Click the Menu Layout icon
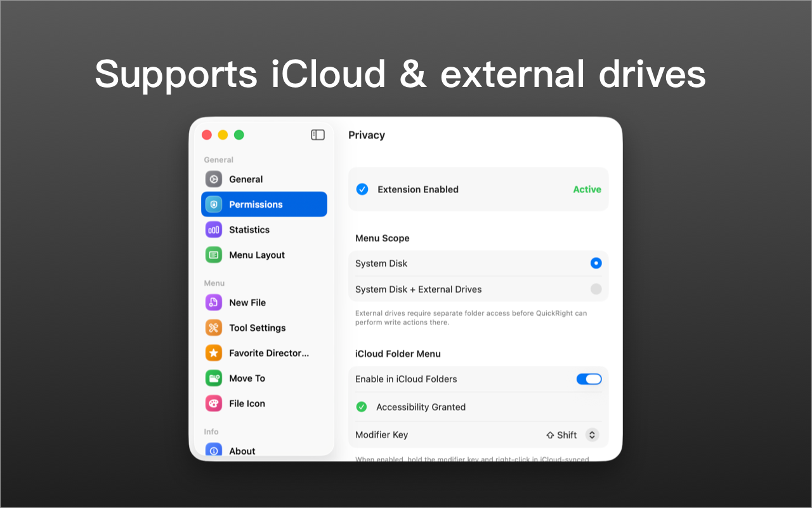The image size is (812, 508). (214, 255)
